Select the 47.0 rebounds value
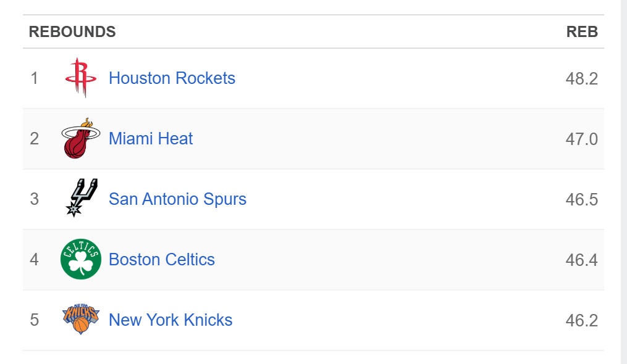Image resolution: width=627 pixels, height=364 pixels. [x=581, y=139]
